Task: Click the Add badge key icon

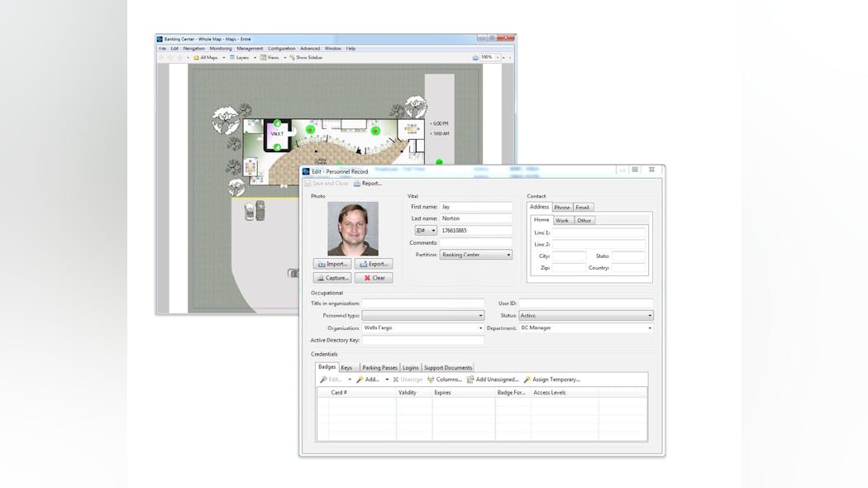Action: [x=360, y=380]
